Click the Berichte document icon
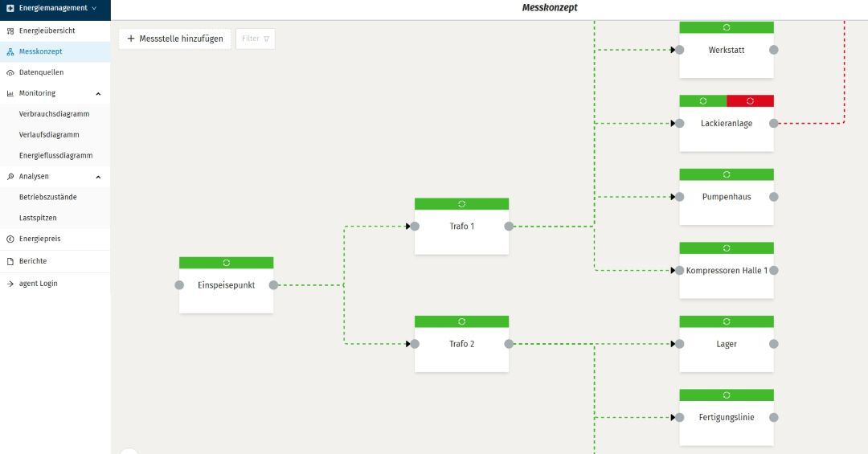Image resolution: width=868 pixels, height=454 pixels. [10, 261]
